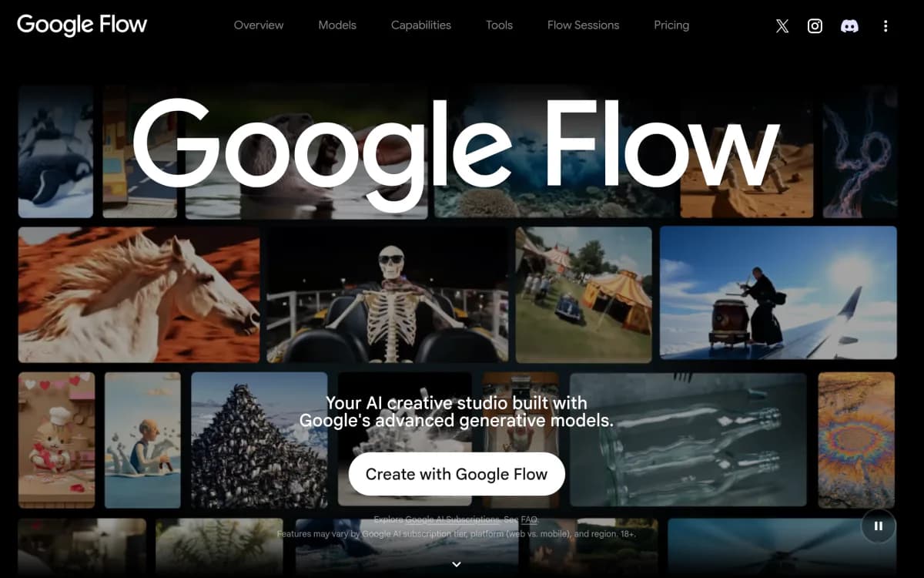The width and height of the screenshot is (924, 578).
Task: Open the Capabilities nav item
Action: coord(421,25)
